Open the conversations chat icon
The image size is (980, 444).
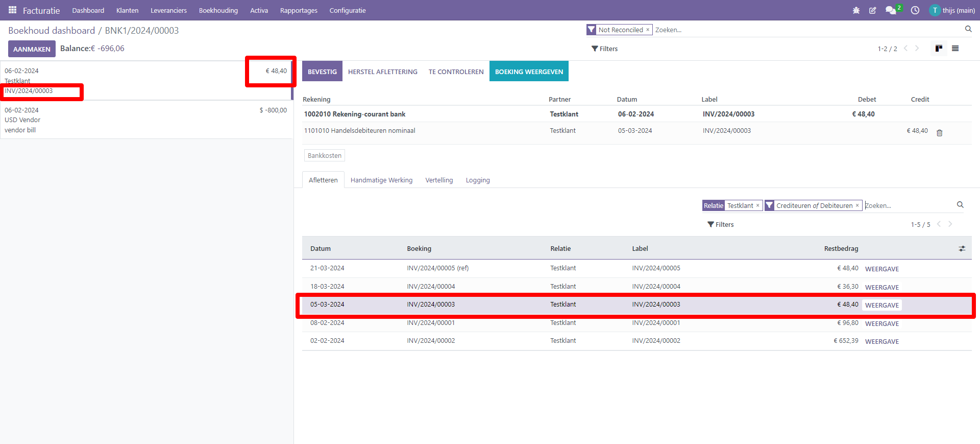coord(891,10)
